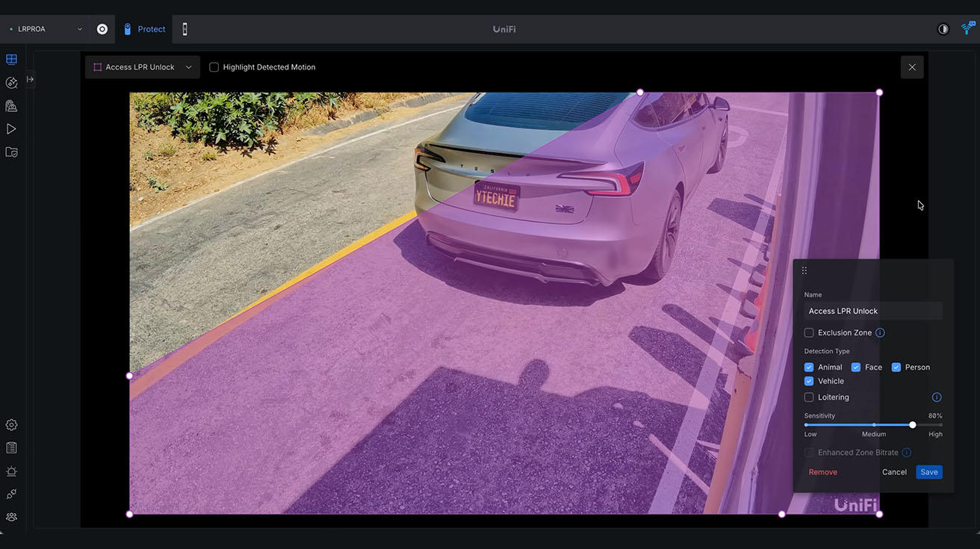
Task: Select the zone's left-edge middle vertex handle
Action: (x=129, y=376)
